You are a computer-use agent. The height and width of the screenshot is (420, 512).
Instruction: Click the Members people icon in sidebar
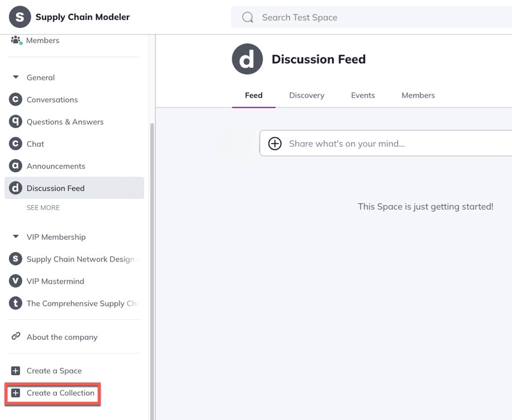point(16,40)
